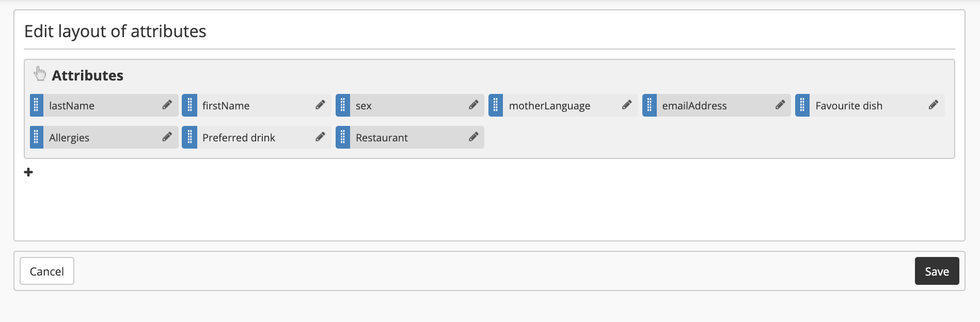Click the hand icon beside Attributes heading
Viewport: 980px width, 322px height.
pos(40,74)
